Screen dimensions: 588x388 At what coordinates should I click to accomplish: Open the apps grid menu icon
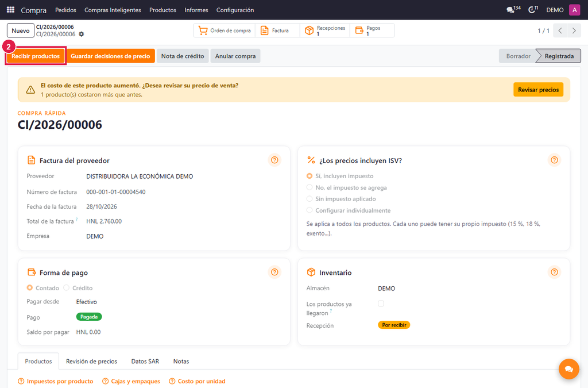[10, 10]
